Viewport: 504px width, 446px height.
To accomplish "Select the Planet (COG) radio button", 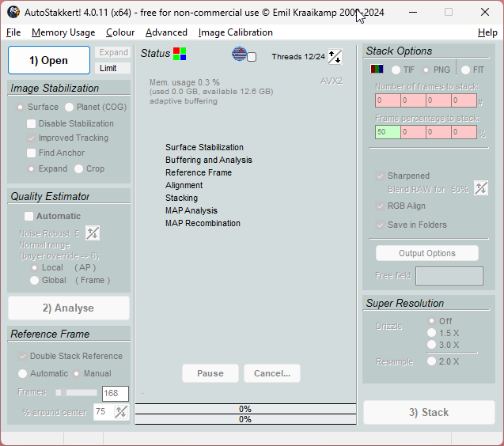I will point(69,107).
